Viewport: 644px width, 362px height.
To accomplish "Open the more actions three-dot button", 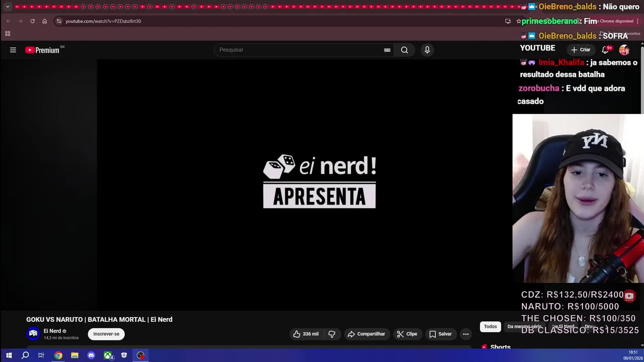I will tap(466, 334).
